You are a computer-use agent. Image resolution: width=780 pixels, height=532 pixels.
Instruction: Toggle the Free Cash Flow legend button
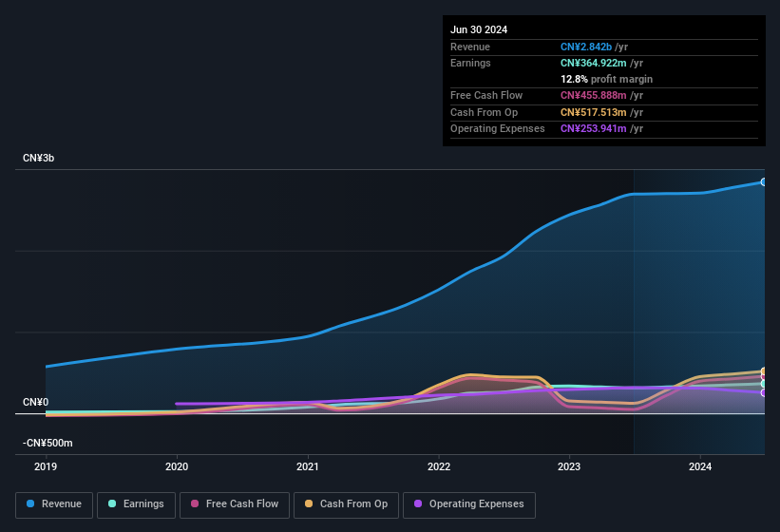point(235,504)
